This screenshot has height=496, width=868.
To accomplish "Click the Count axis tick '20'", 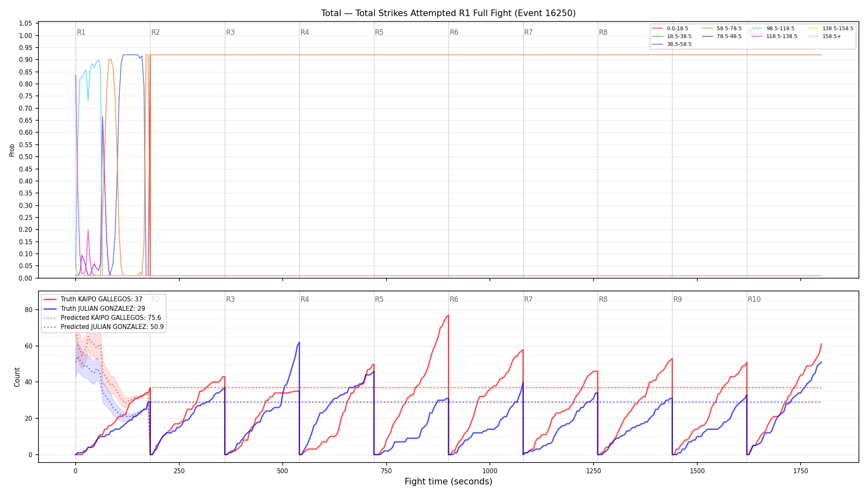I will [29, 418].
